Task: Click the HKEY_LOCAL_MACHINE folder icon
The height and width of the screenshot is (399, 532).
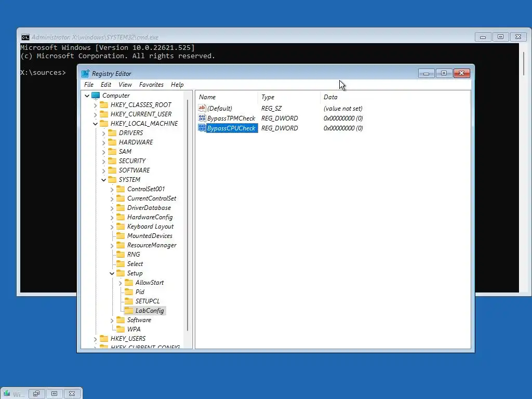Action: pos(104,123)
